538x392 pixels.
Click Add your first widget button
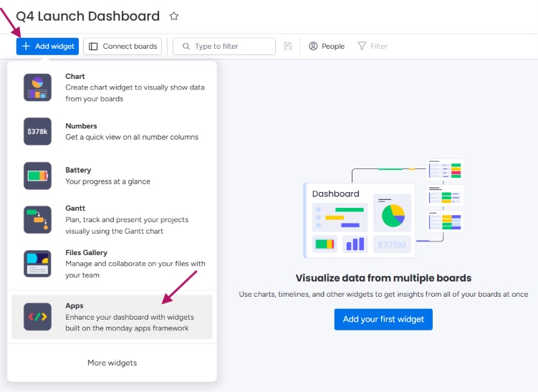[x=383, y=320]
